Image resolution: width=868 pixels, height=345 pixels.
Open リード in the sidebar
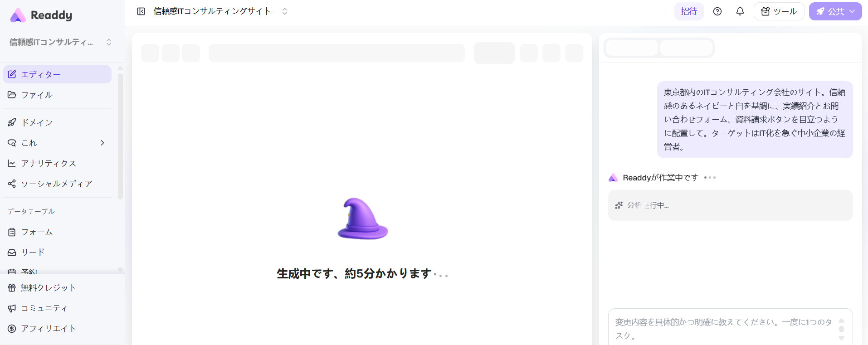[57, 253]
